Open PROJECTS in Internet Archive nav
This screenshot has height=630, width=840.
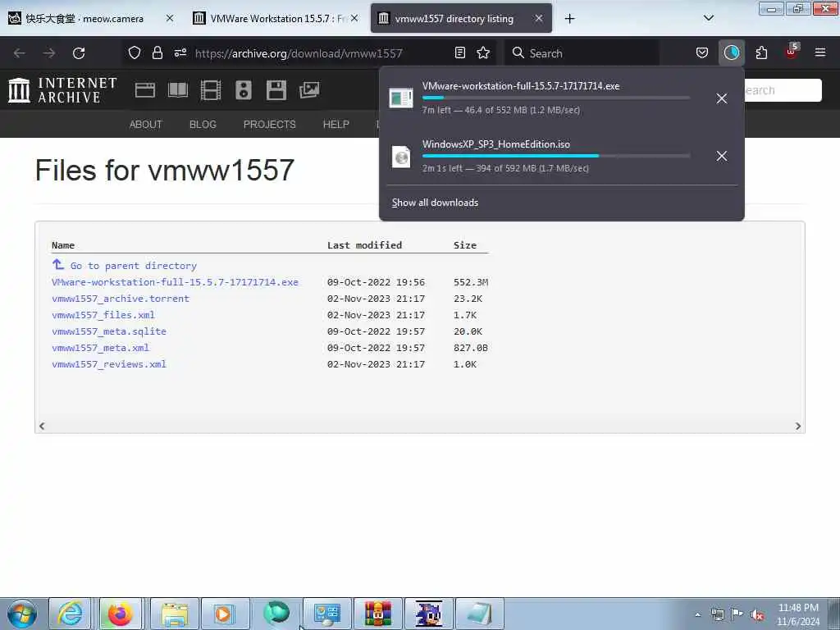(269, 125)
